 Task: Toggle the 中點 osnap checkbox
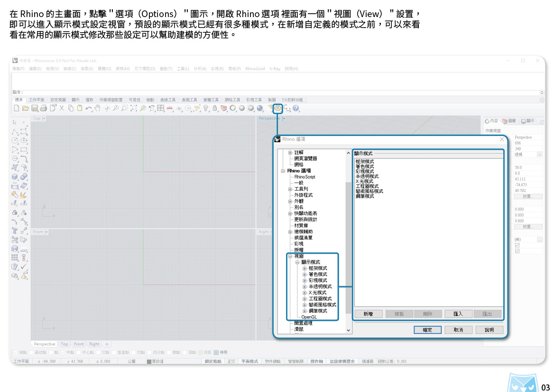(x=63, y=352)
